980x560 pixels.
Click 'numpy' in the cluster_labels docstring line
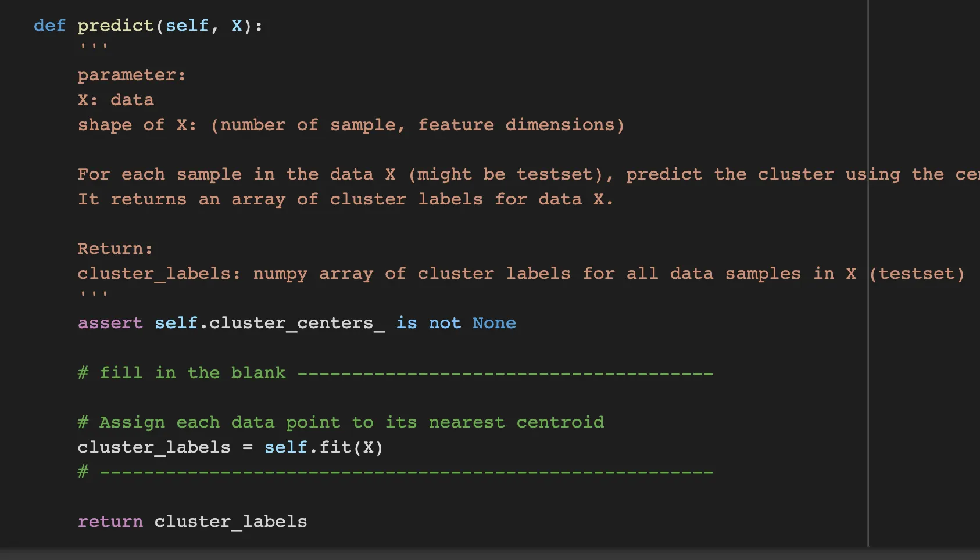pyautogui.click(x=280, y=274)
